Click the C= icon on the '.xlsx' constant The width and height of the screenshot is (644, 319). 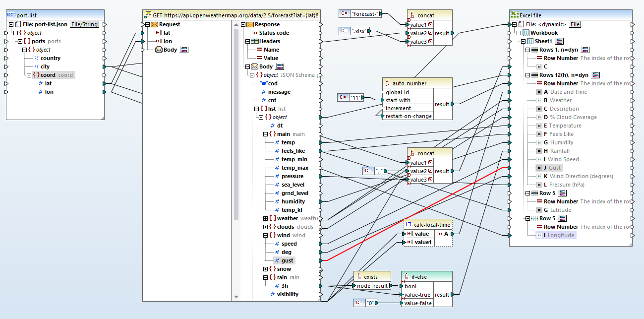[344, 31]
